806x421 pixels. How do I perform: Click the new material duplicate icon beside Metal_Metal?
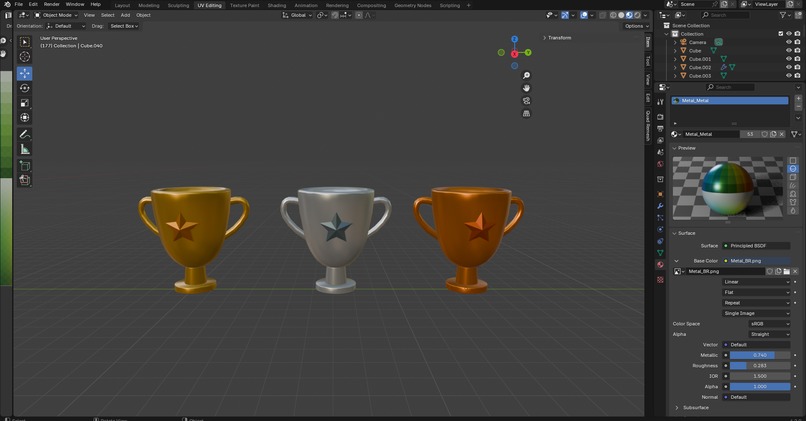(773, 134)
